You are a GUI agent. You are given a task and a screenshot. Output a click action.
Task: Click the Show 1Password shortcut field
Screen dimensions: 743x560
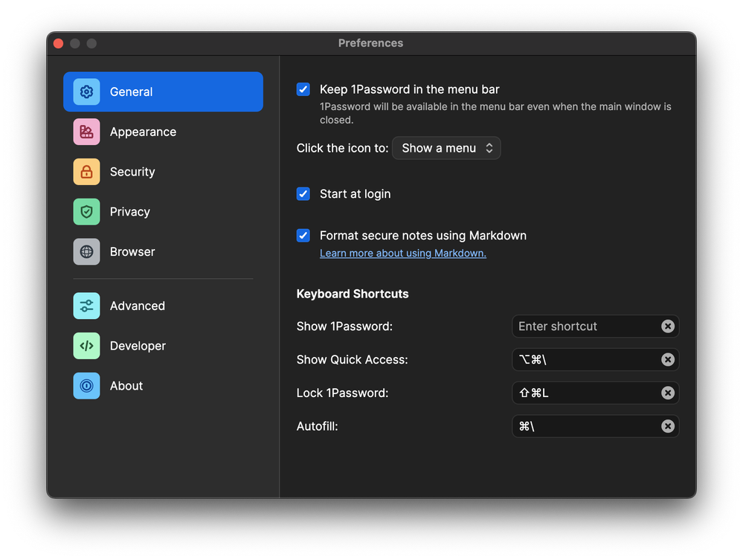584,326
